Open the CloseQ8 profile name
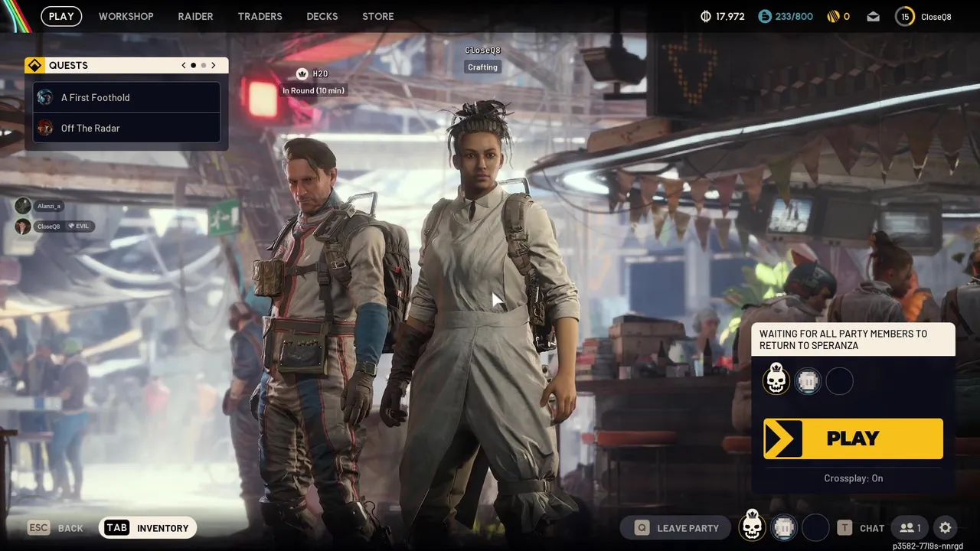Screen dimensions: 980x551 (936, 17)
